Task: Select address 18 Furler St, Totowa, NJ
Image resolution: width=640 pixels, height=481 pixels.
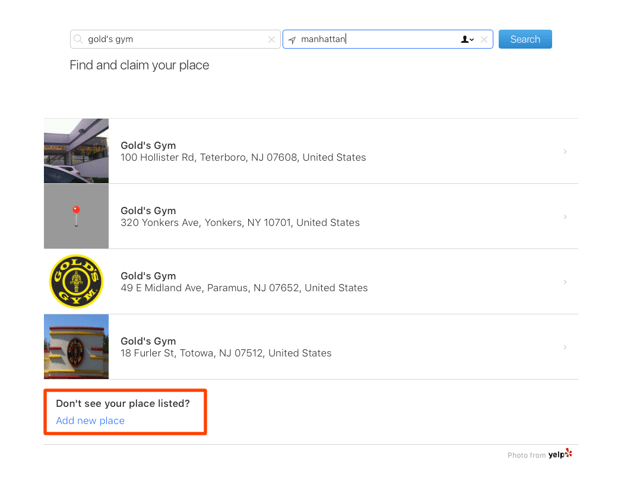Action: 226,353
